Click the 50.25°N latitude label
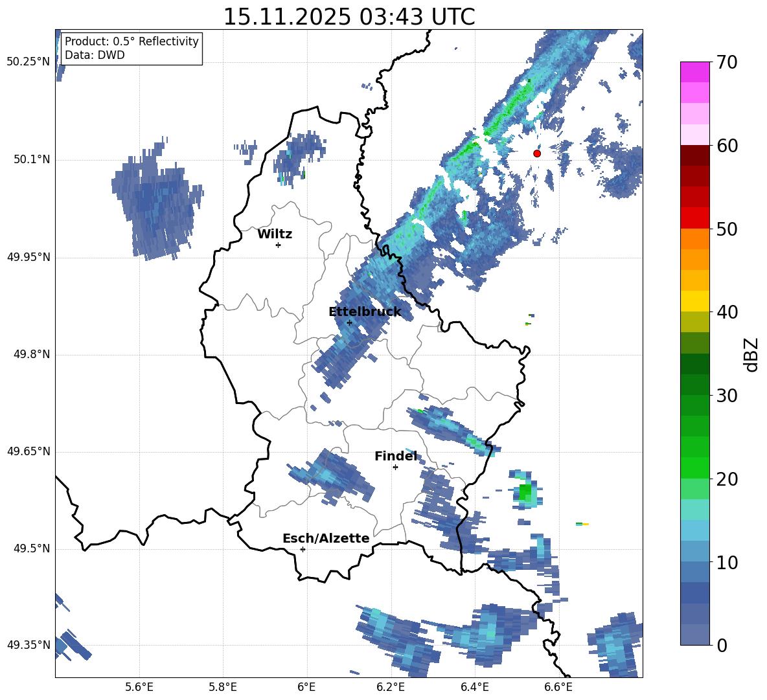The image size is (767, 700). click(x=29, y=62)
